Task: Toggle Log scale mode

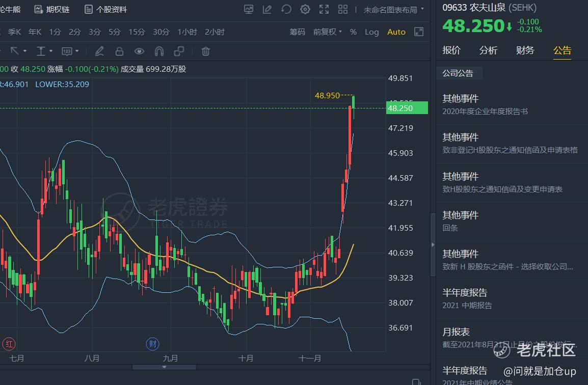Action: (x=371, y=32)
